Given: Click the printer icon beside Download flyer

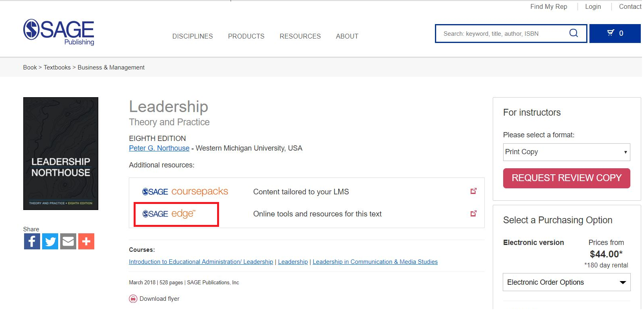Looking at the screenshot, I should (133, 299).
